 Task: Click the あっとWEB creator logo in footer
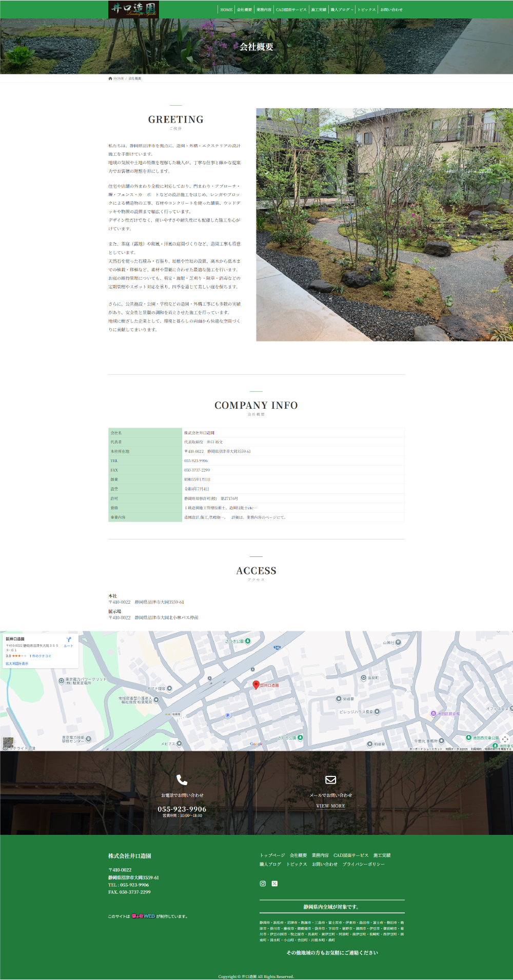143,916
